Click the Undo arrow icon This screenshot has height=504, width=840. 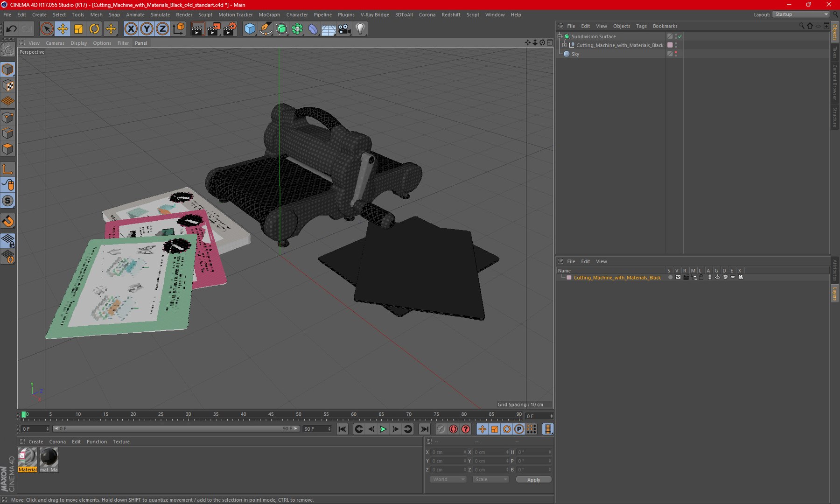11,29
